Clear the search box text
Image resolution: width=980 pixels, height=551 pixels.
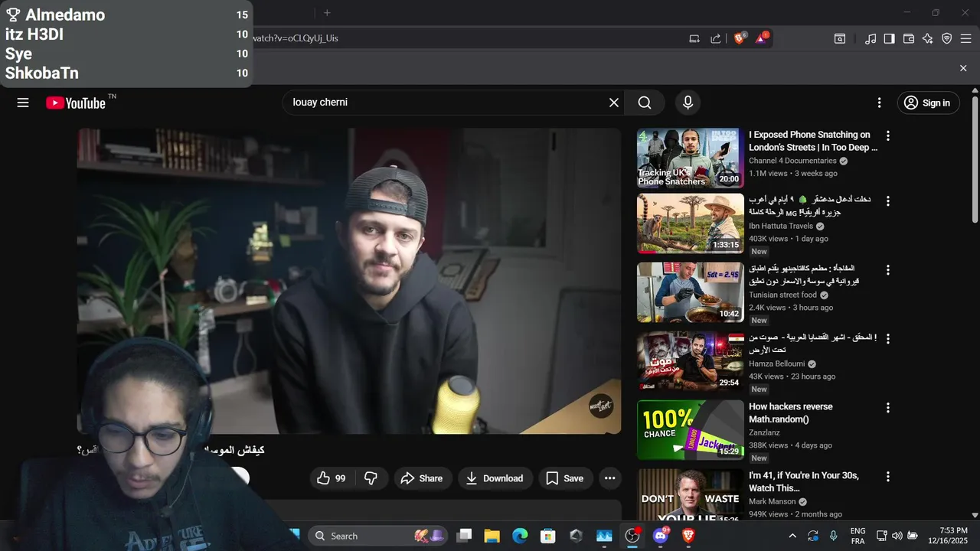pos(613,103)
